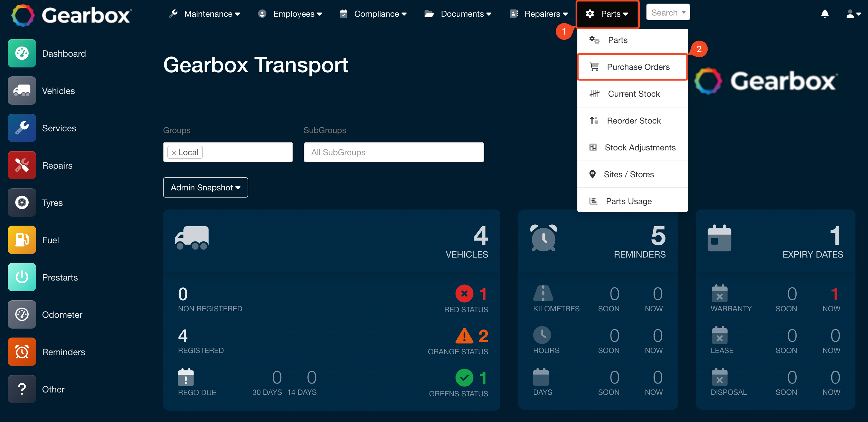Open the Prestarts power icon in sidebar
The image size is (868, 422).
pos(22,277)
